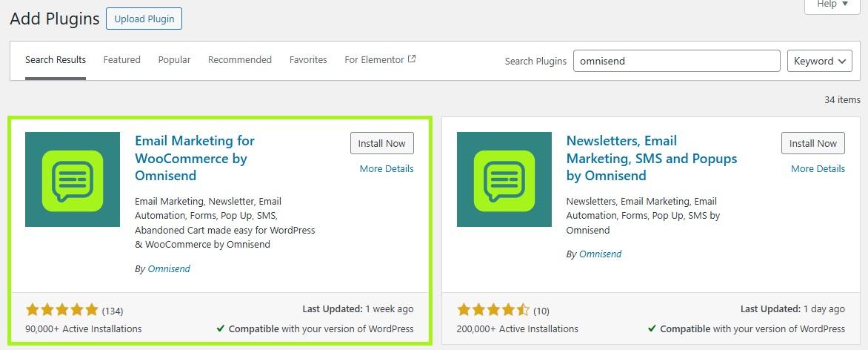Install Email Marketing for WooCommerce plugin
This screenshot has height=350, width=868.
[382, 143]
